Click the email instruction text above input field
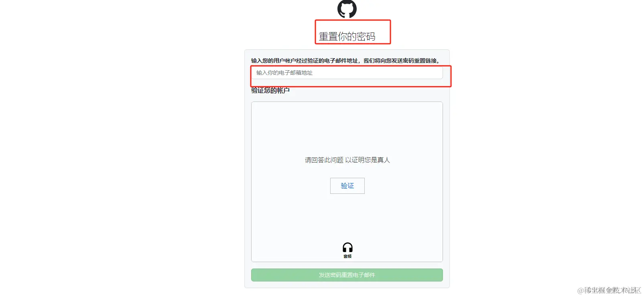Image resolution: width=644 pixels, height=297 pixels. [346, 61]
